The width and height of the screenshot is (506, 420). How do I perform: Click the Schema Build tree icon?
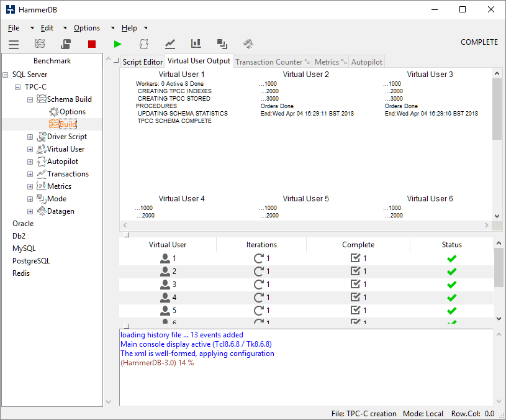42,99
